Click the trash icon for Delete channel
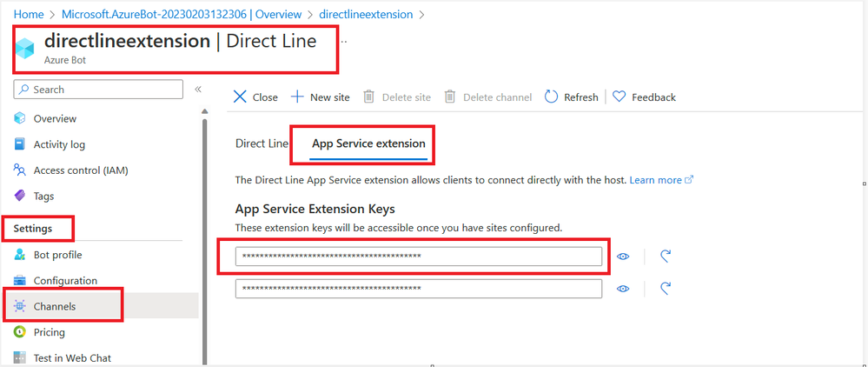 point(450,97)
